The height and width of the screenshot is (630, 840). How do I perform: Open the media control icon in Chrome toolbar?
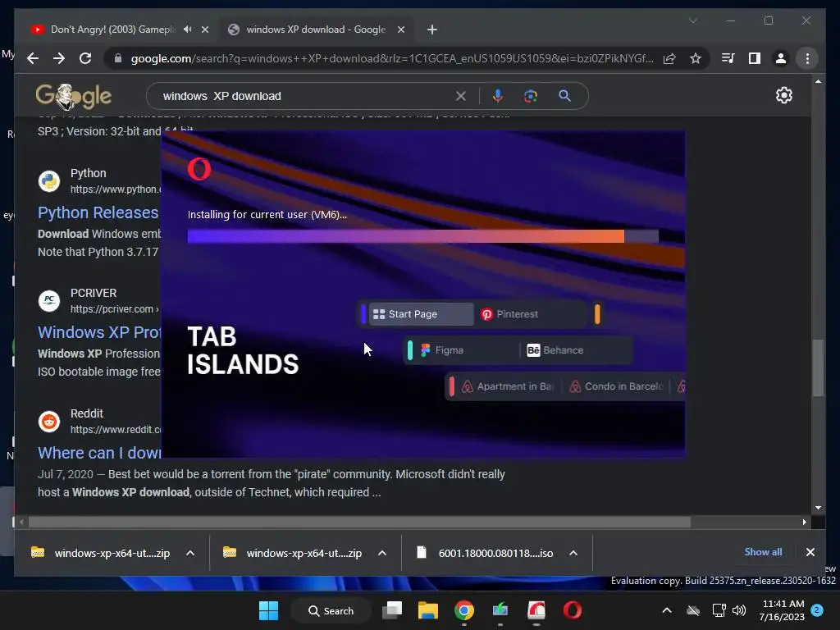pos(728,58)
